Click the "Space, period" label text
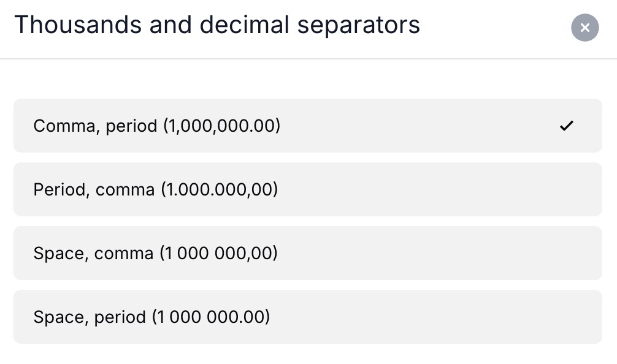 (x=90, y=317)
